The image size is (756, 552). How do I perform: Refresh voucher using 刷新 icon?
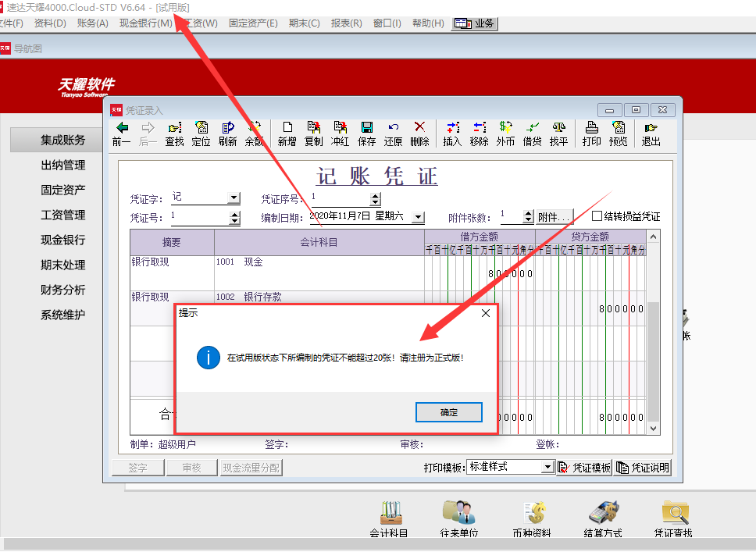tap(227, 134)
